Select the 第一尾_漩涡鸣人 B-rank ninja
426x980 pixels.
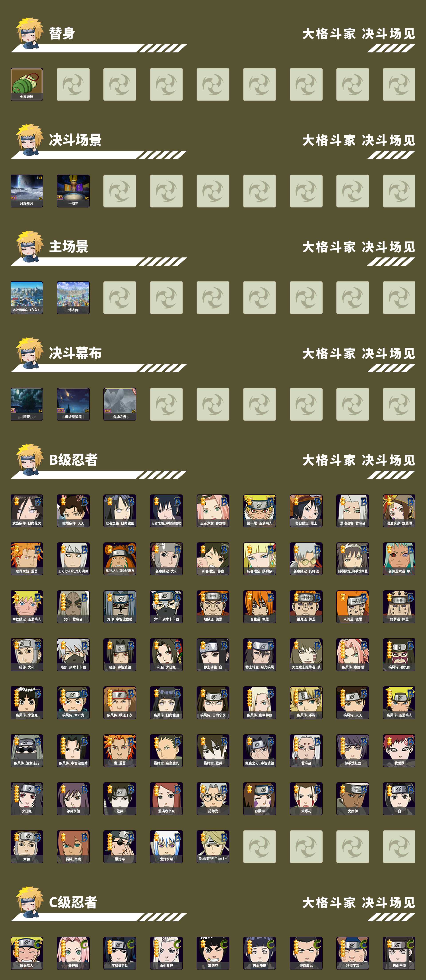260,510
